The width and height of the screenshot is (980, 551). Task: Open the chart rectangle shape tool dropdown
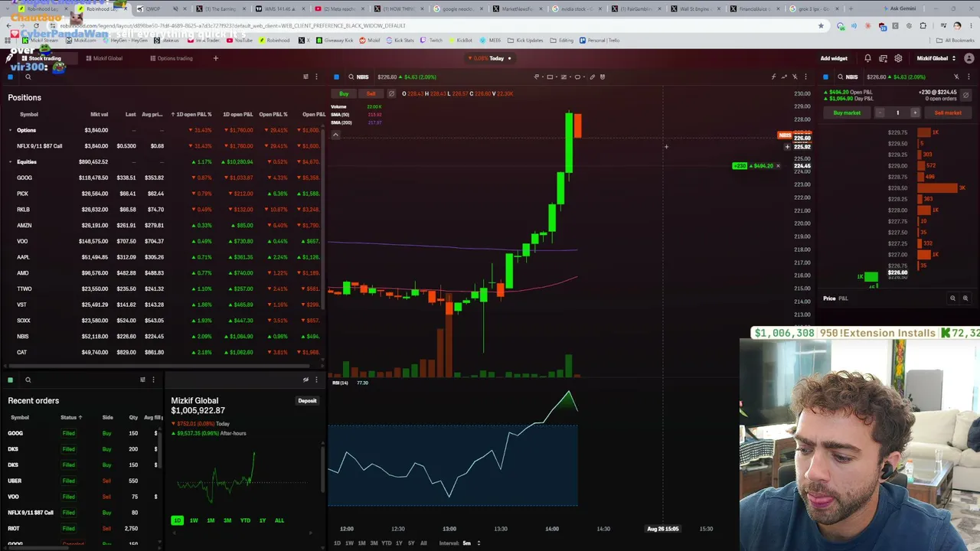[551, 77]
